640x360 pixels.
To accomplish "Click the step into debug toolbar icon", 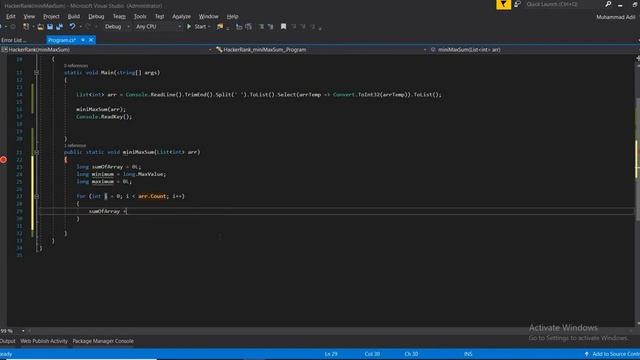I will [239, 27].
